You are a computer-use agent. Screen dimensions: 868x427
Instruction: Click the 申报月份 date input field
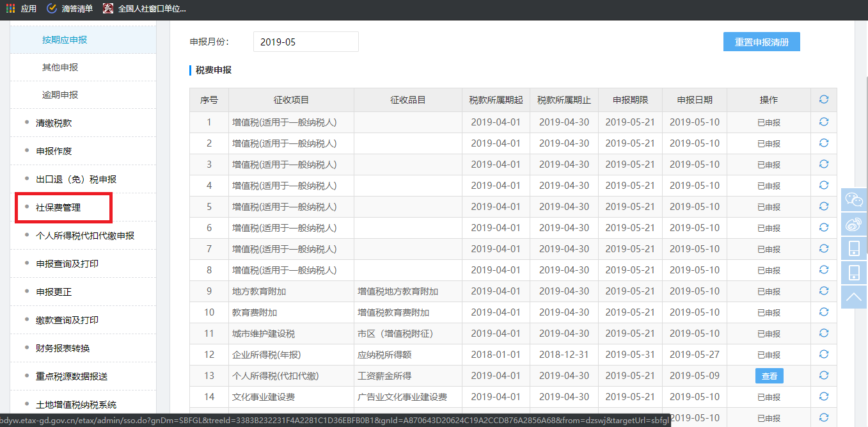pyautogui.click(x=306, y=42)
